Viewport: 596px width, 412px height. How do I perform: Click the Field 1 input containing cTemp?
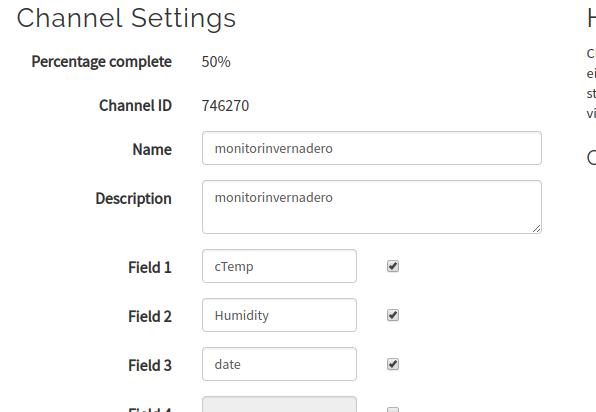click(x=279, y=266)
